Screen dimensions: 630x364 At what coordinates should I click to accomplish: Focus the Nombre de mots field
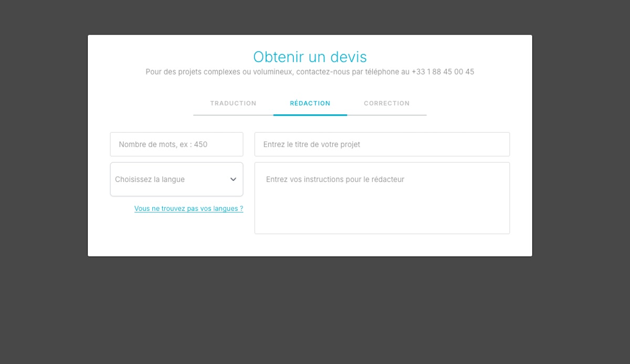(176, 144)
